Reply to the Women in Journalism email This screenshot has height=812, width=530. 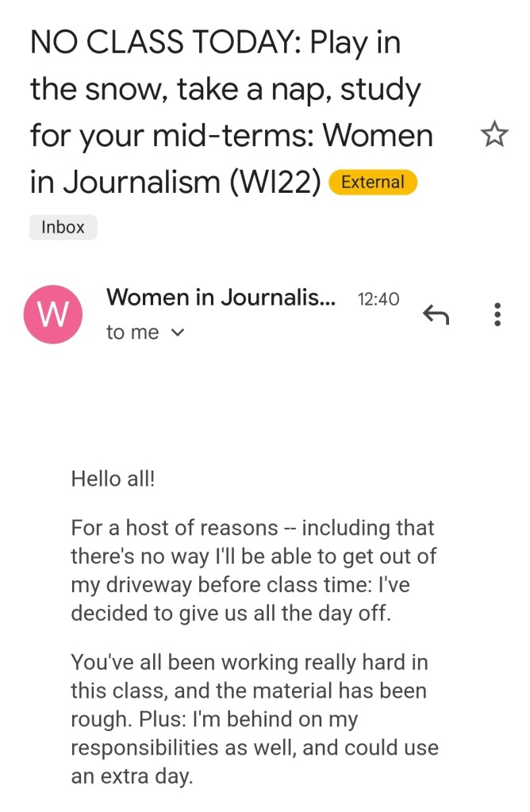[436, 315]
